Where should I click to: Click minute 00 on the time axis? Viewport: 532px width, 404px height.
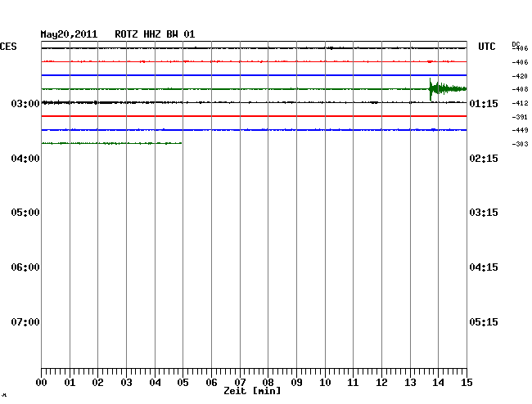[42, 383]
